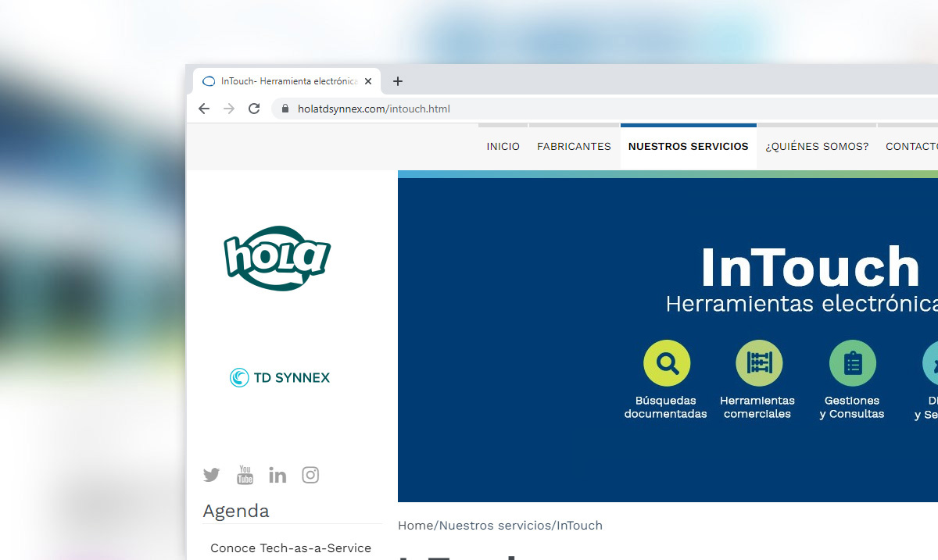Click the Instagram icon in sidebar

pyautogui.click(x=310, y=475)
